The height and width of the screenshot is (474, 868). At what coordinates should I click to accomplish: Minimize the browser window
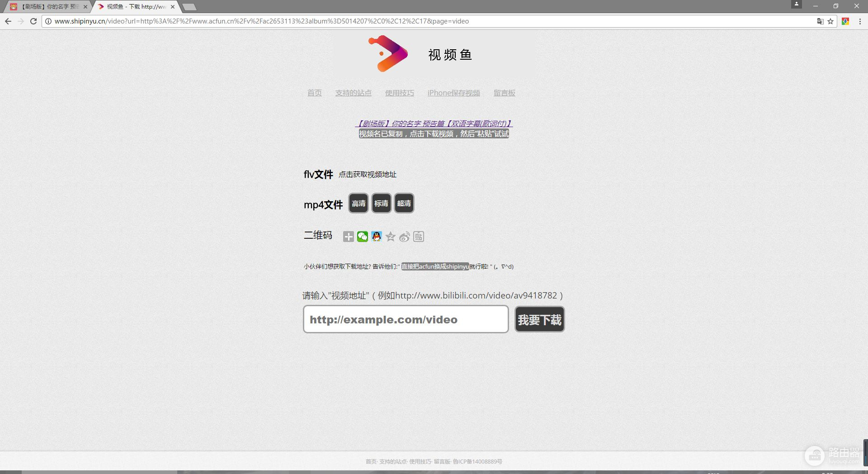pyautogui.click(x=816, y=6)
